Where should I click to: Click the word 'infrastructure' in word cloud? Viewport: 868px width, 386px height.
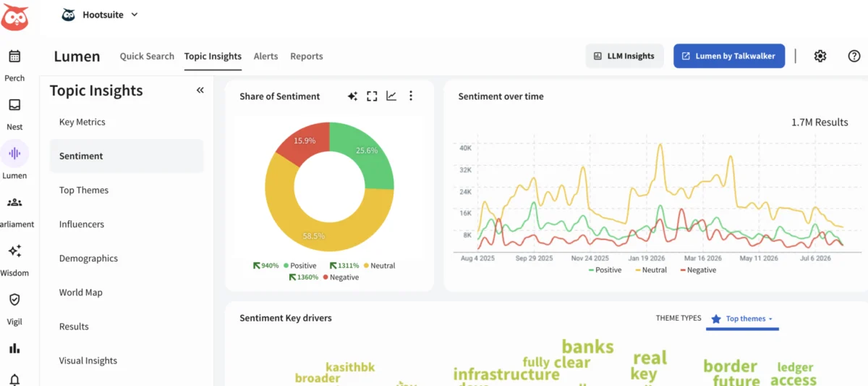point(506,374)
